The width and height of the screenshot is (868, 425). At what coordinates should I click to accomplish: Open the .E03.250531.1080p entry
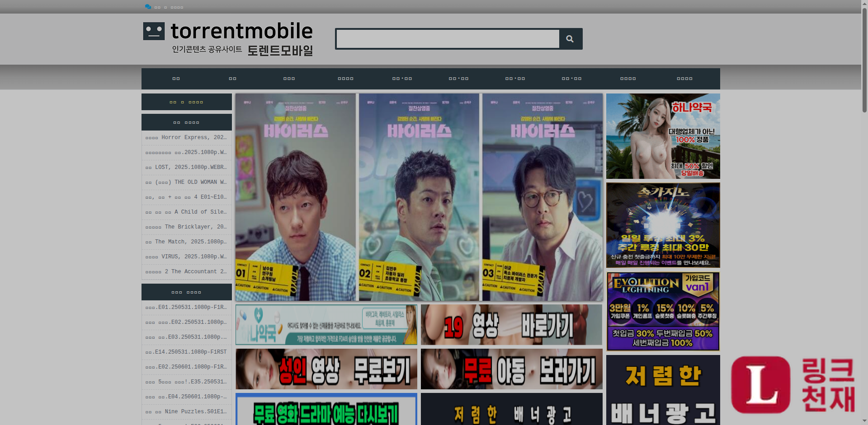[186, 337]
